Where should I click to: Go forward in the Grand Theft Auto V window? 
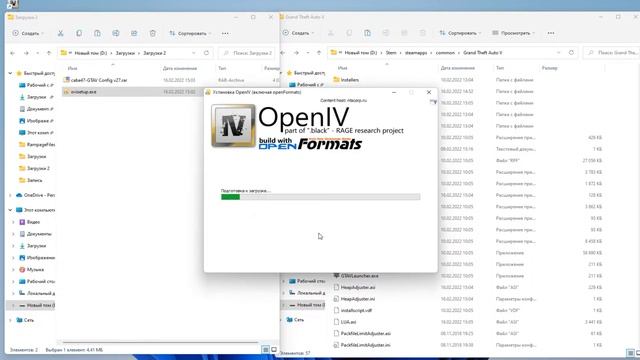296,53
